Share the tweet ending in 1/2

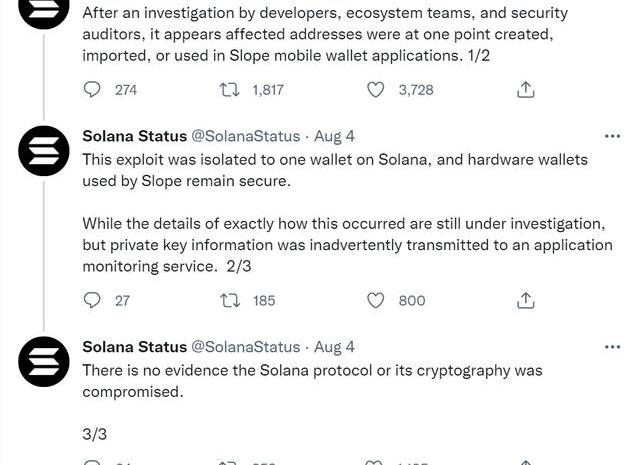(x=526, y=90)
